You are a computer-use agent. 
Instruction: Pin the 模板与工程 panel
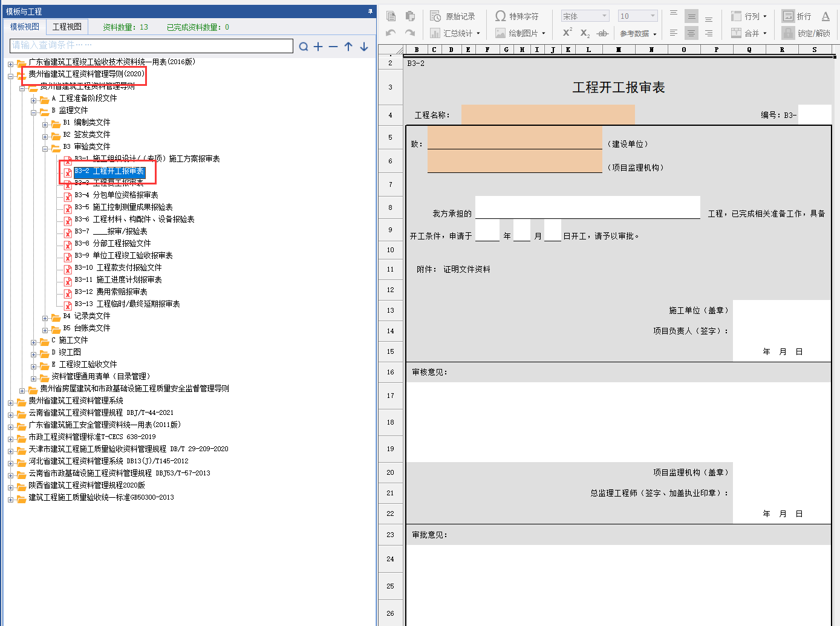(x=370, y=11)
